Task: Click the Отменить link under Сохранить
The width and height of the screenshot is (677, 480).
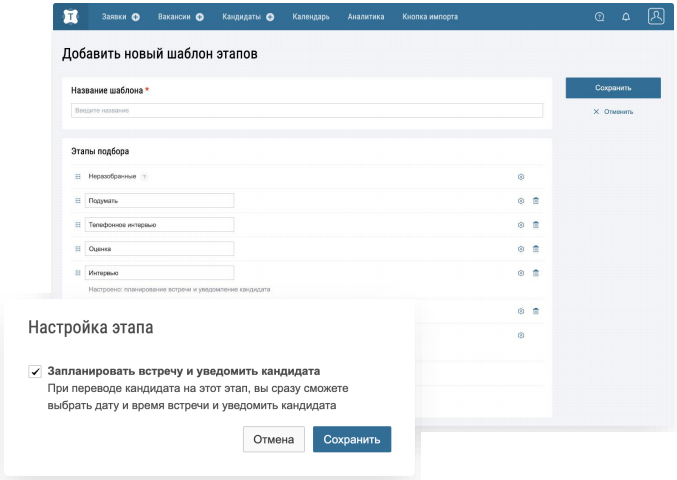Action: tap(618, 112)
